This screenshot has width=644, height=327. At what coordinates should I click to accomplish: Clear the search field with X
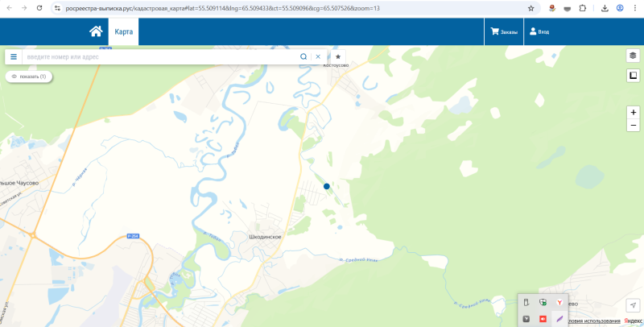tap(318, 56)
